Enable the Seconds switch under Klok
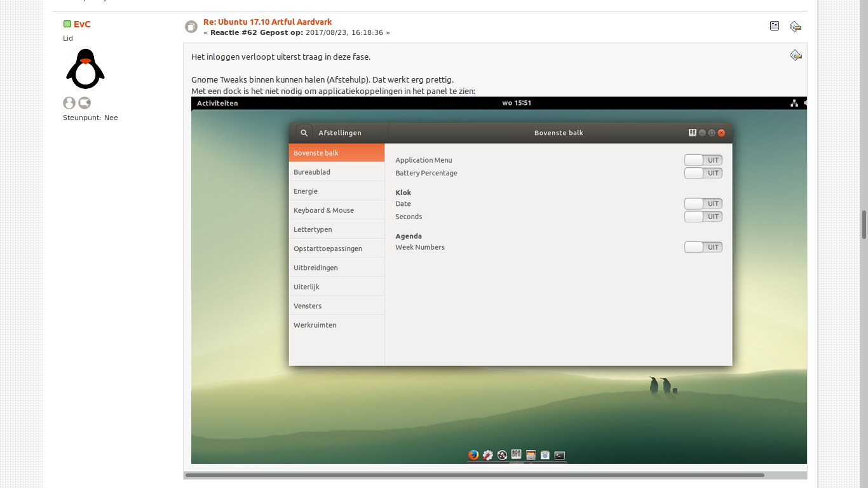This screenshot has width=868, height=488. pos(703,217)
